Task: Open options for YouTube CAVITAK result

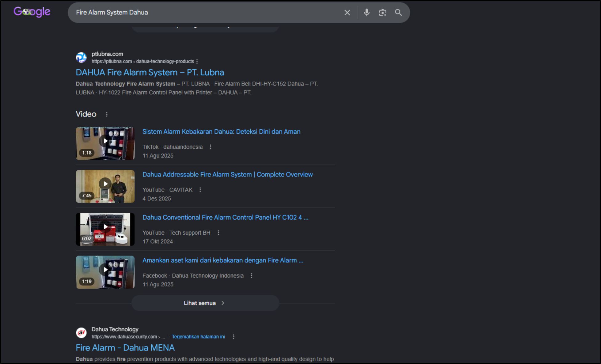Action: click(200, 190)
